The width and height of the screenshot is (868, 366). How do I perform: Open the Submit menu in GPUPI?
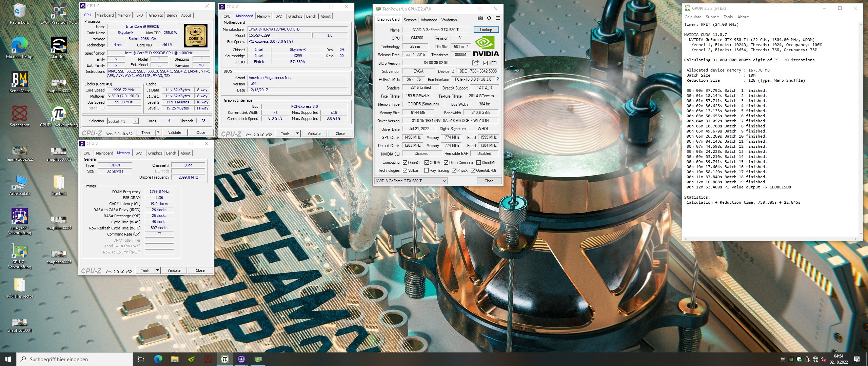click(712, 17)
